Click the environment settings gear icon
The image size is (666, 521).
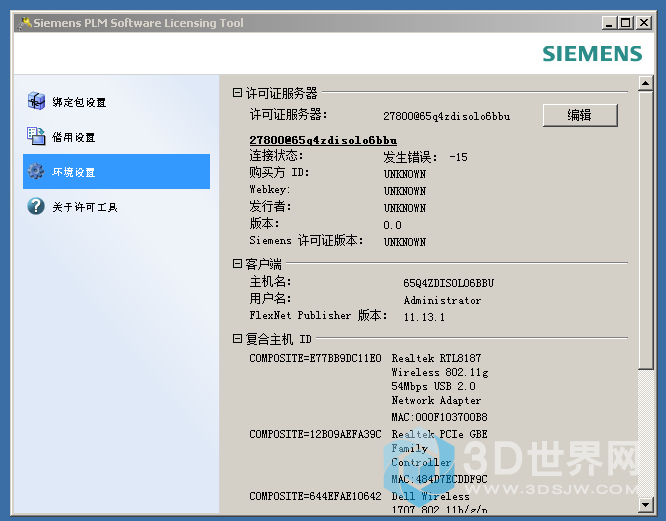[36, 171]
